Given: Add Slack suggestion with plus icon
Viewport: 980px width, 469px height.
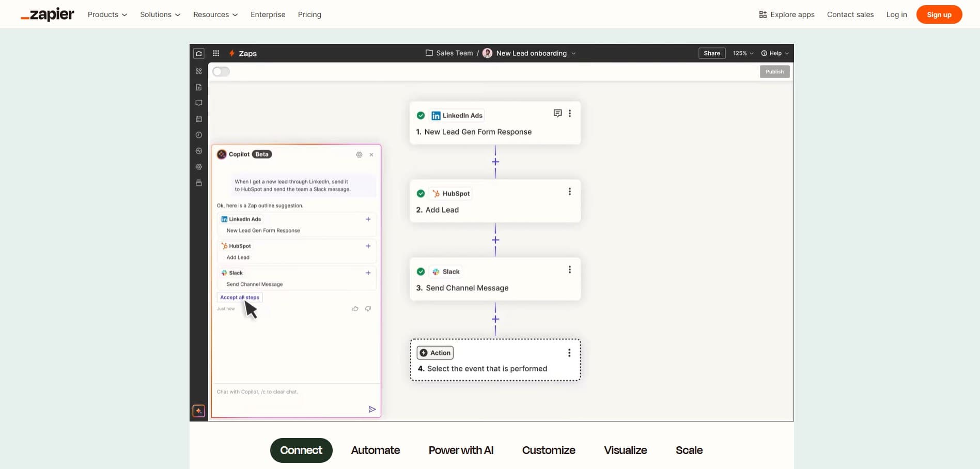Looking at the screenshot, I should (x=368, y=273).
